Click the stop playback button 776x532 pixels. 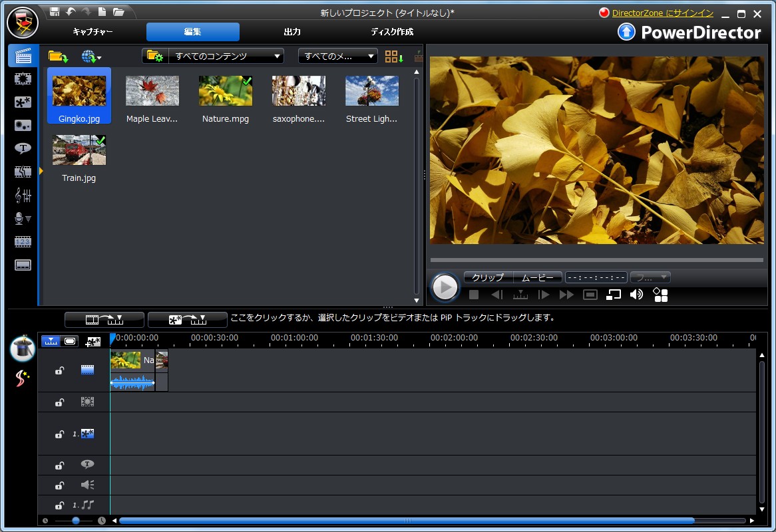(x=474, y=295)
